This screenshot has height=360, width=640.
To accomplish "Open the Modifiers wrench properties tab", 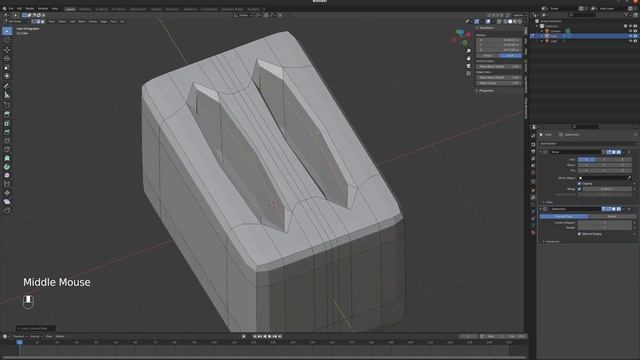I will pos(533,198).
